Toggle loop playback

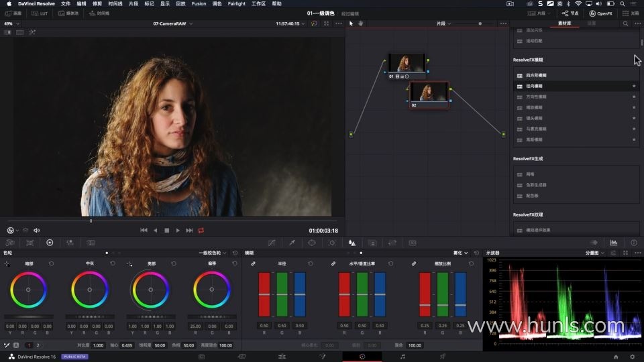coord(201,231)
